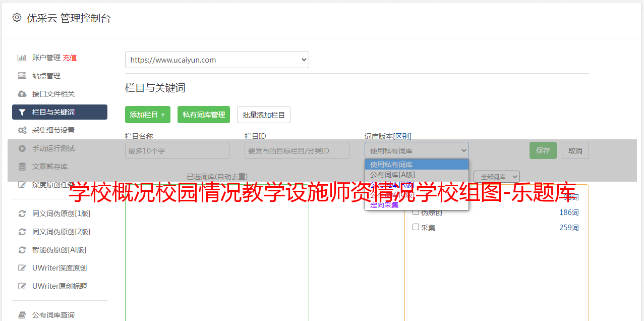The image size is (644, 321).
Task: Open the site URL dropdown https://www.ucaiyun.com
Action: 217,60
